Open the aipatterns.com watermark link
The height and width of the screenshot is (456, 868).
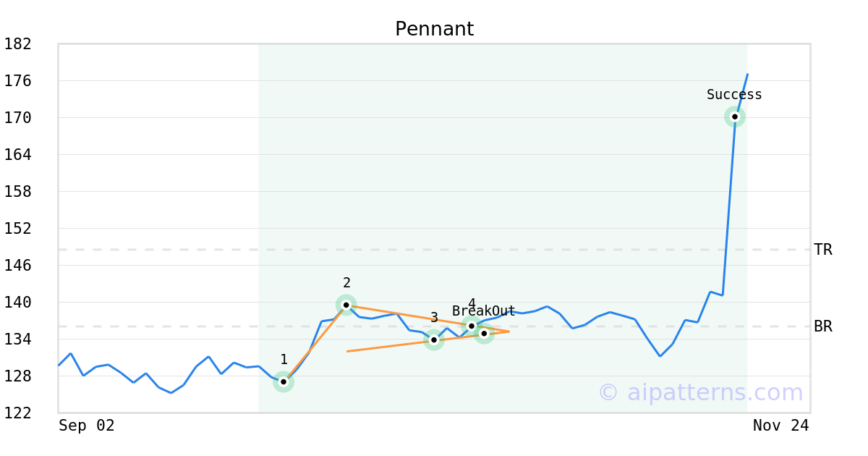pos(700,392)
